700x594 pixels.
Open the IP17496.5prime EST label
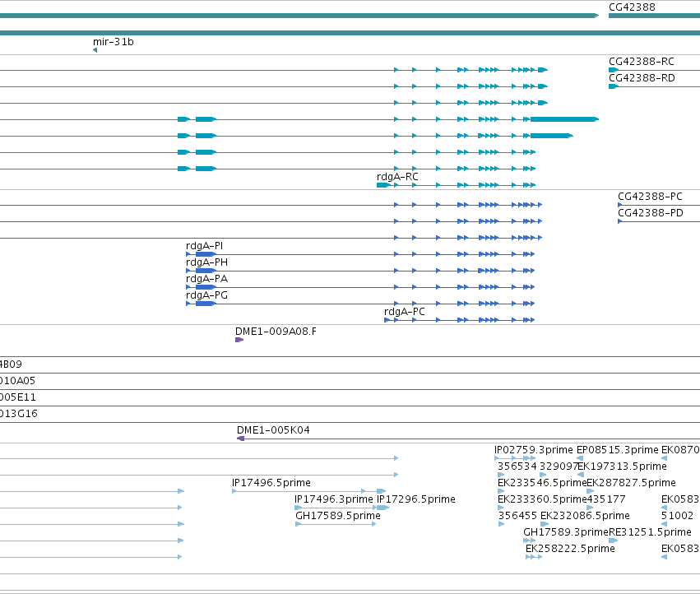(x=271, y=483)
